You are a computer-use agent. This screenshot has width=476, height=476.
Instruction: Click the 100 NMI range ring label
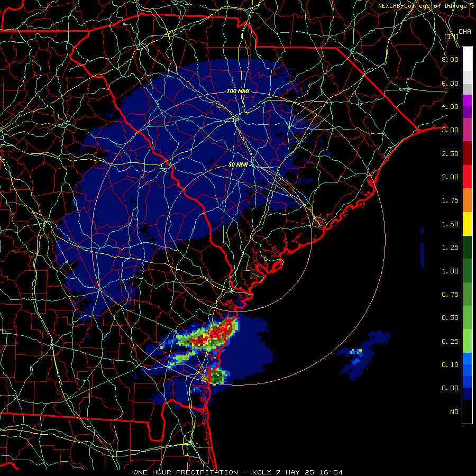click(239, 91)
